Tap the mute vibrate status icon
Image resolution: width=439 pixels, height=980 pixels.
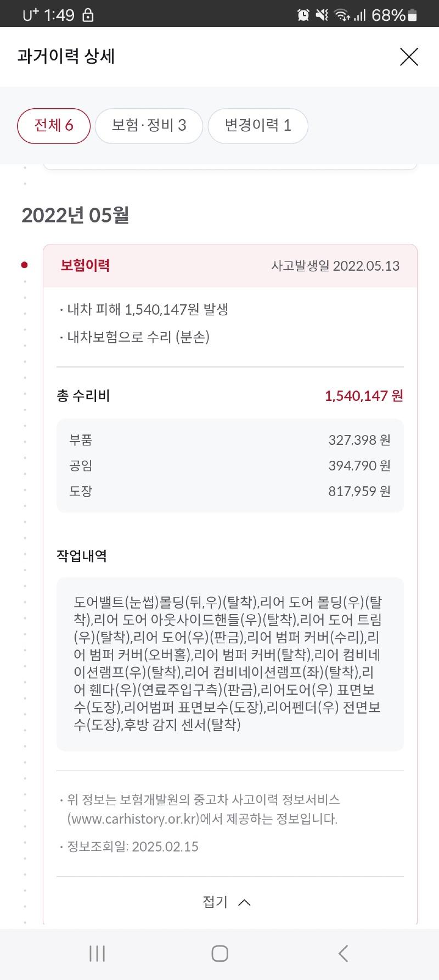[322, 15]
